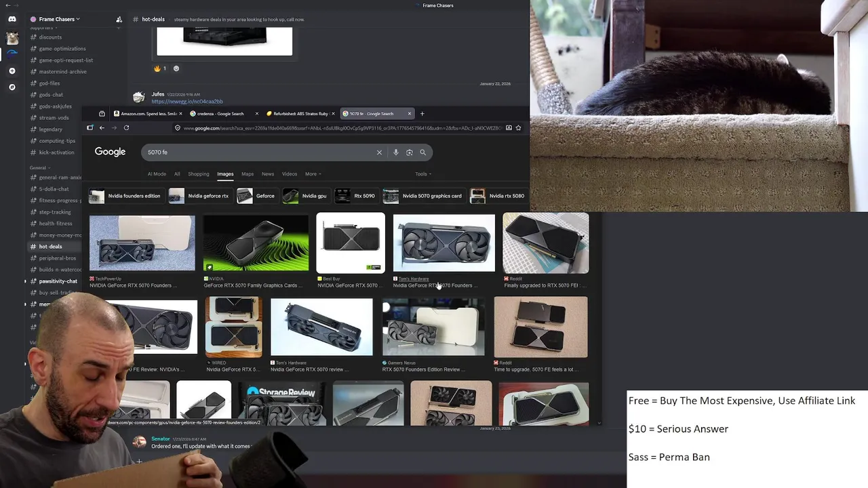This screenshot has height=488, width=868.
Task: Open TechPowerUp RTX 5070 Founders image result
Action: click(142, 243)
